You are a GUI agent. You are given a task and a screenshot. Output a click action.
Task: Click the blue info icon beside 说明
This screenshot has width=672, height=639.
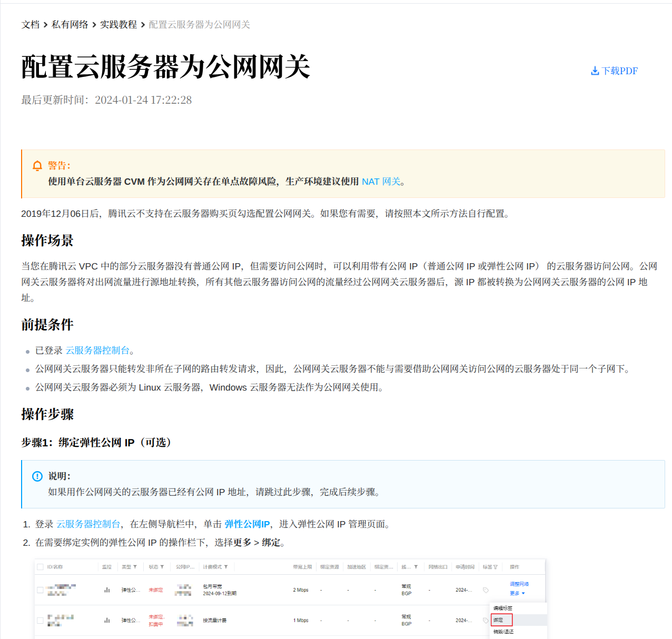[37, 476]
